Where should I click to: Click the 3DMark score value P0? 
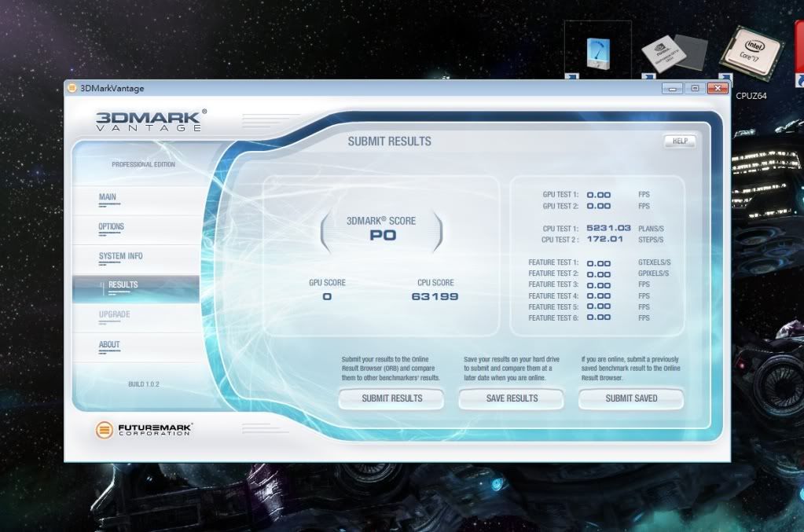click(x=383, y=235)
